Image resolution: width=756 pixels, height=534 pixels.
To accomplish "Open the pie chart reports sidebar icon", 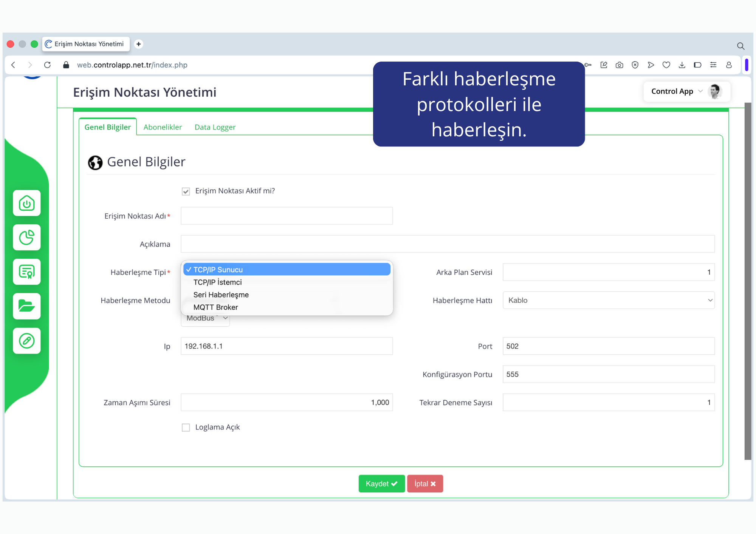I will (27, 238).
